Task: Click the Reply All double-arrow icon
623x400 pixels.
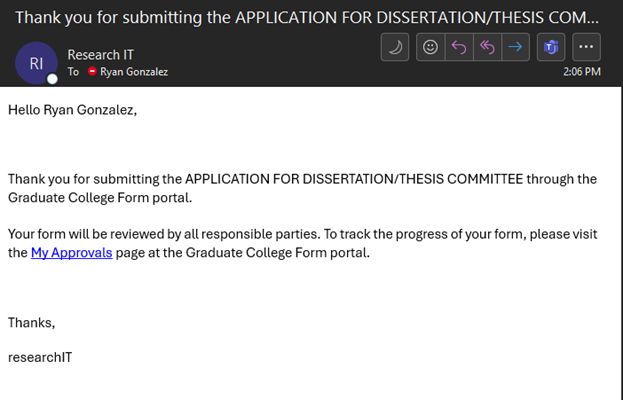Action: tap(487, 47)
